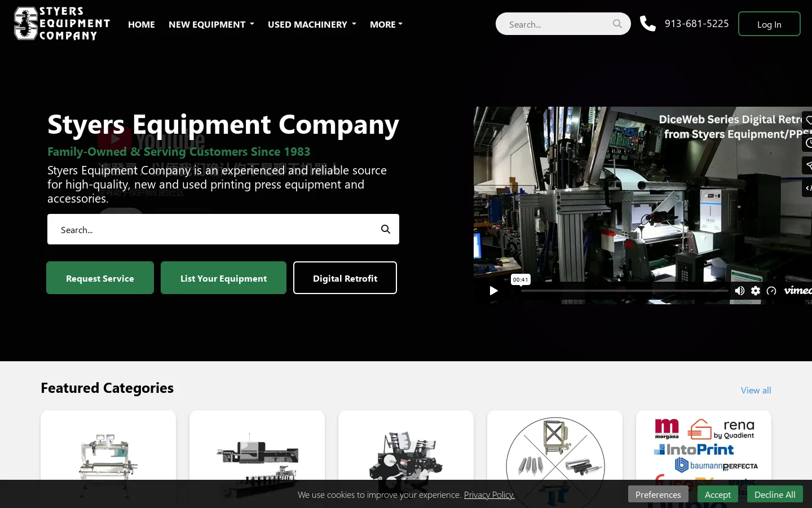Viewport: 812px width, 508px height.
Task: Play the DiceWeb video
Action: [493, 291]
